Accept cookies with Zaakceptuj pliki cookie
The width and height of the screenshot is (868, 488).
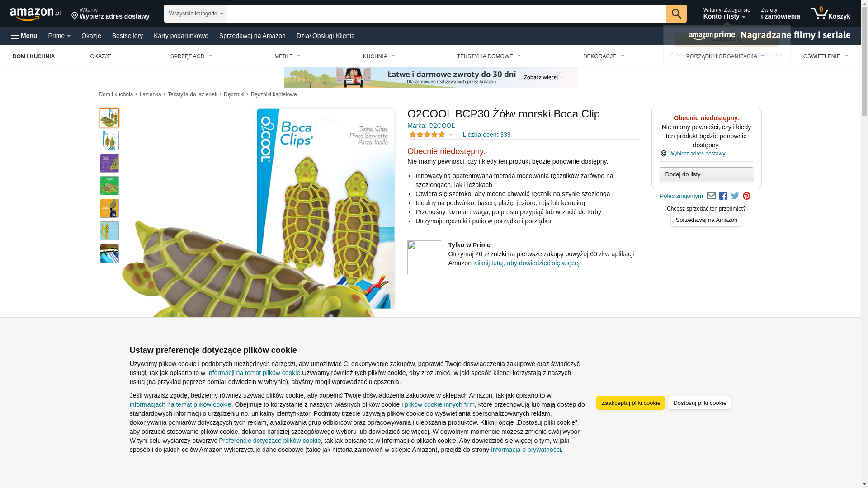point(631,403)
